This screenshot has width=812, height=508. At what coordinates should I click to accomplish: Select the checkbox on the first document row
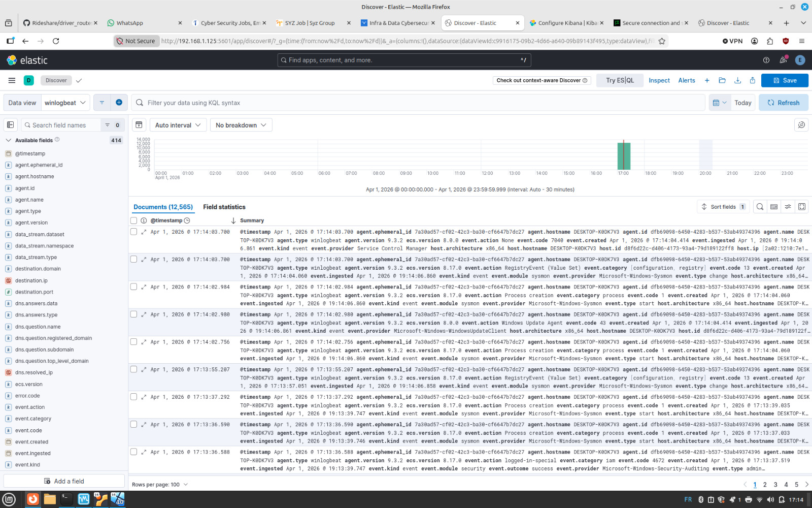tap(133, 231)
